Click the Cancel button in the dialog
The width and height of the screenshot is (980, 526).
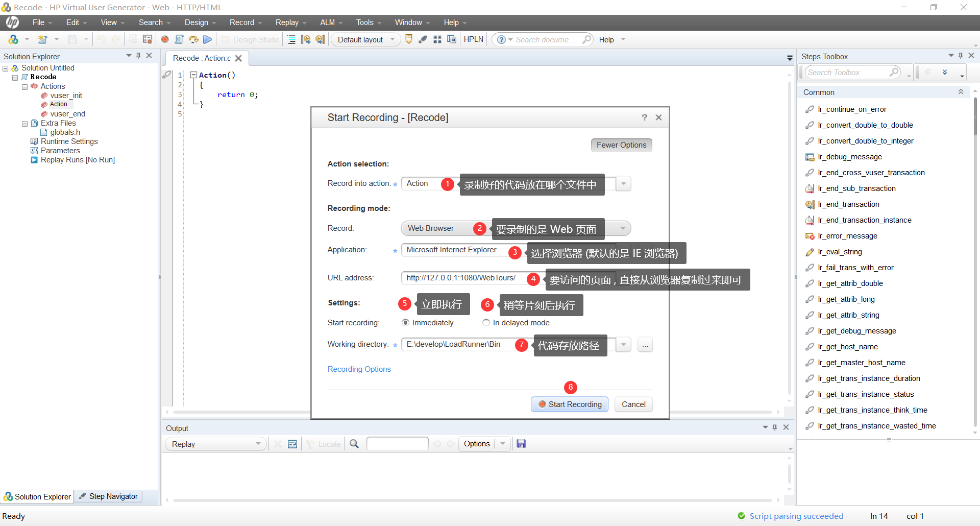pos(633,404)
